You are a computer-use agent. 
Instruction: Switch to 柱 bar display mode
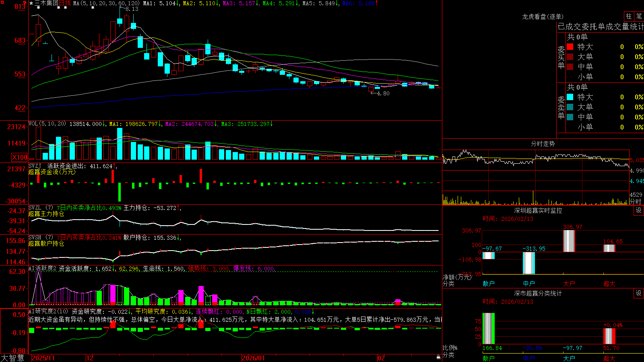click(629, 16)
